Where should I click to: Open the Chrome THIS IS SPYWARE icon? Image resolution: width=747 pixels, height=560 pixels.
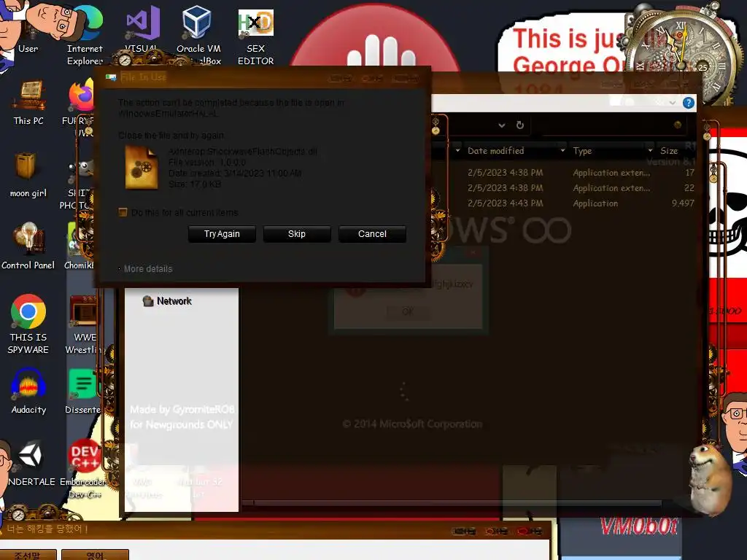coord(28,324)
